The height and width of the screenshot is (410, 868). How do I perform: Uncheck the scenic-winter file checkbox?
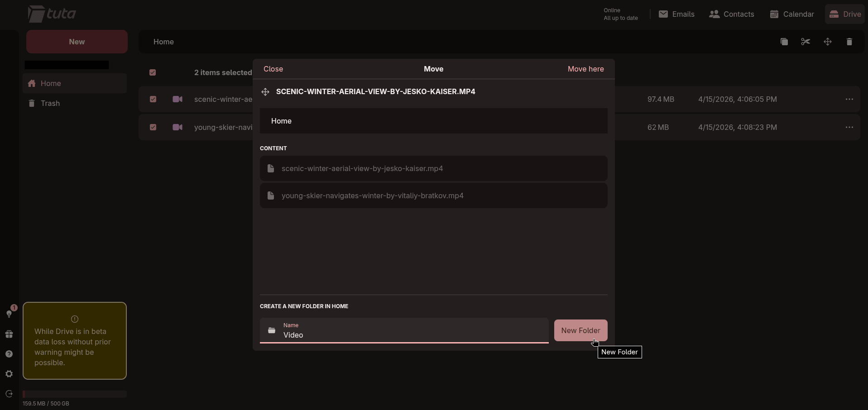coord(153,99)
